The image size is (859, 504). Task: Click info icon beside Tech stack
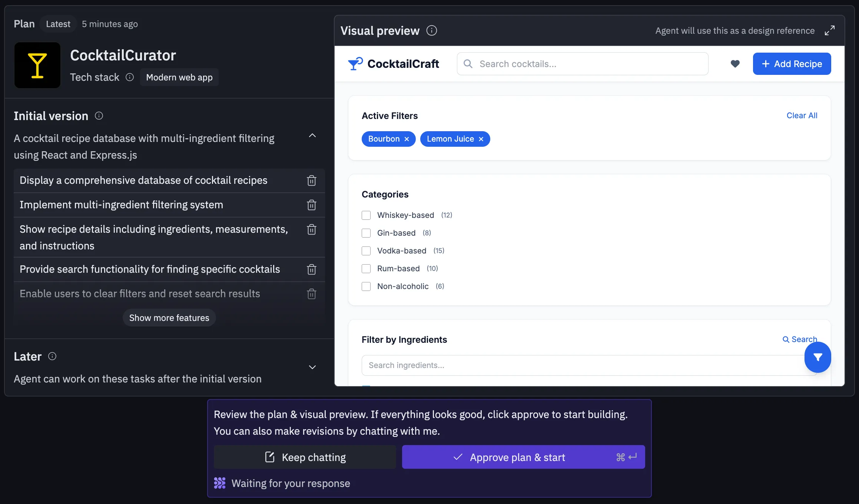[130, 77]
